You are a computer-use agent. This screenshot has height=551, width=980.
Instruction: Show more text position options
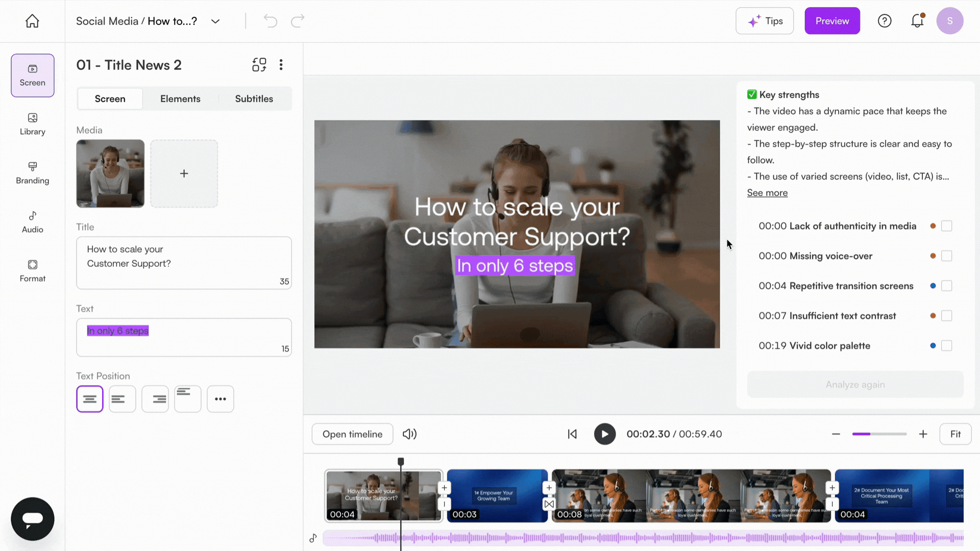pyautogui.click(x=220, y=399)
